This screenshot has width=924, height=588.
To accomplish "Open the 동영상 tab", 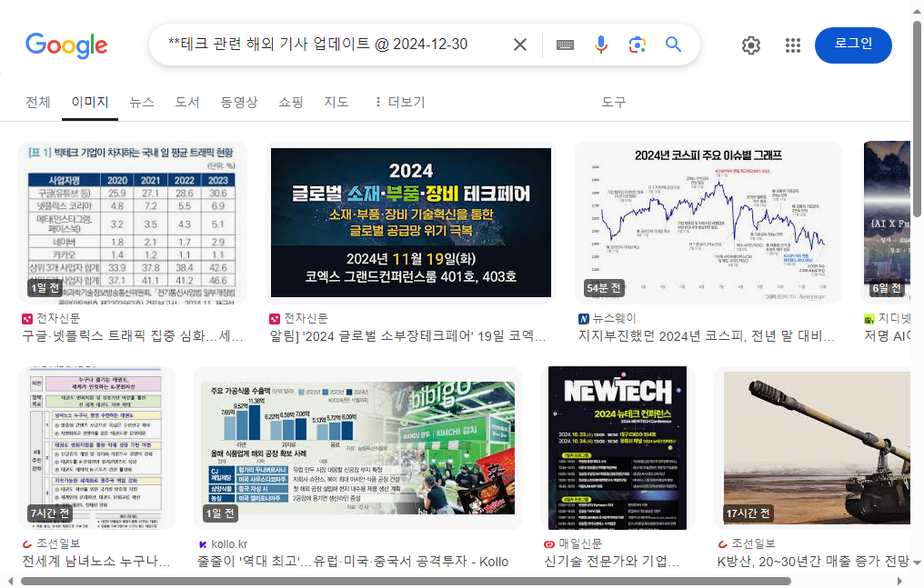I will (238, 103).
